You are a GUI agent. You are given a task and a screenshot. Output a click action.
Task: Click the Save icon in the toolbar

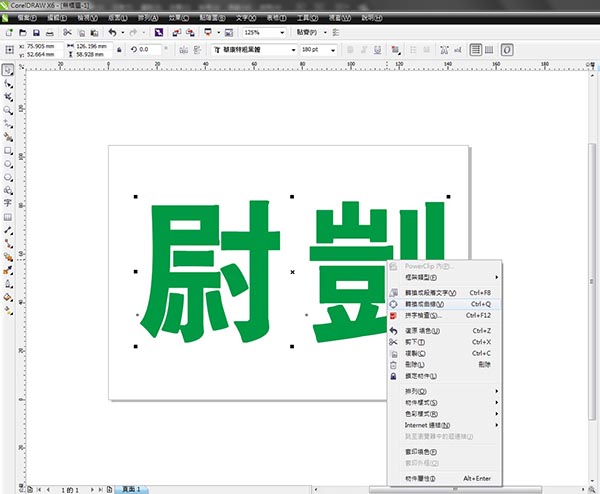pyautogui.click(x=36, y=33)
